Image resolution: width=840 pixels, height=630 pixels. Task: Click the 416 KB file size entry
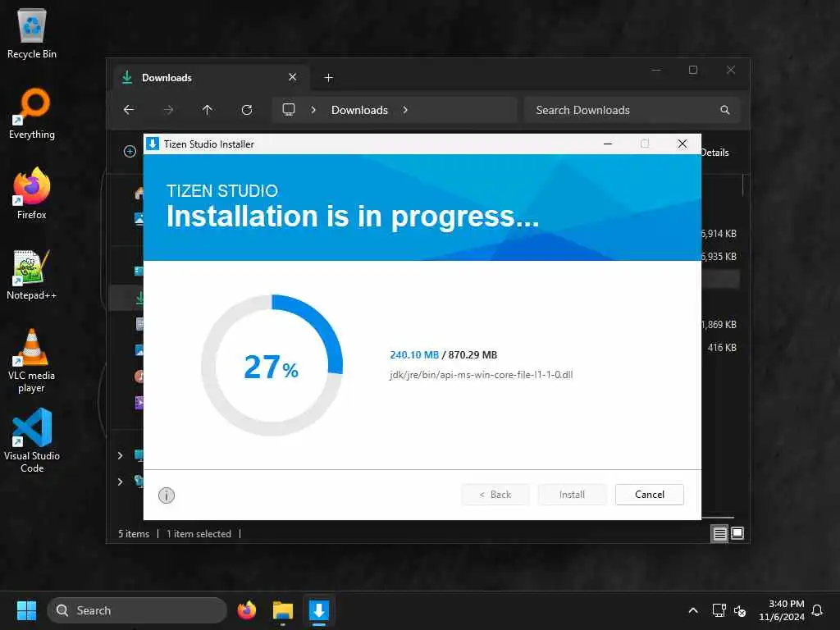(722, 347)
